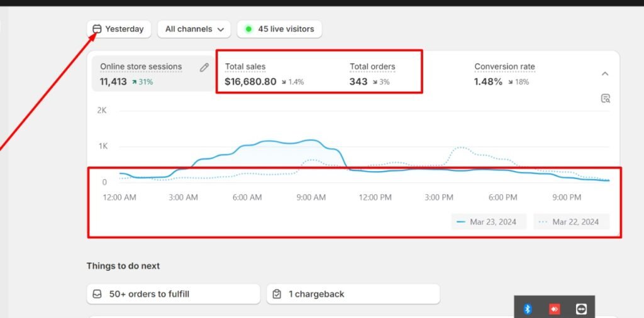Open the report view icon above the chart
Viewport: 644px width, 318px height.
[x=606, y=99]
